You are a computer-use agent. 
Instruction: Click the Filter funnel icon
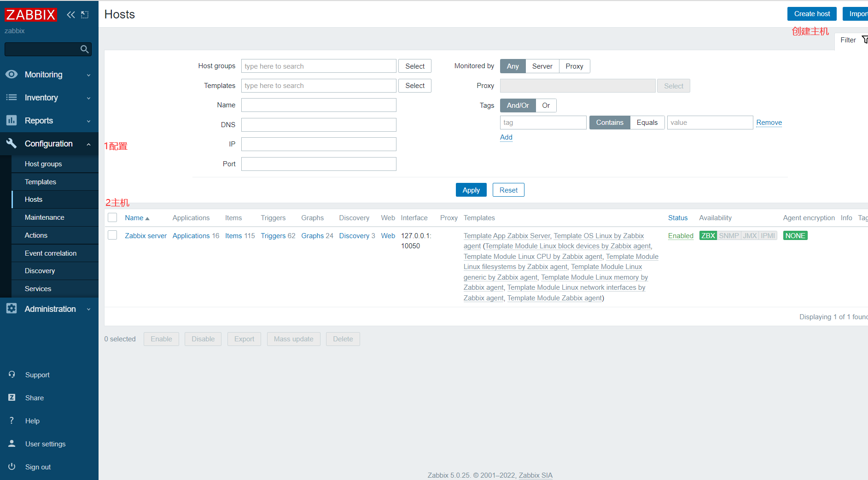[x=865, y=40]
